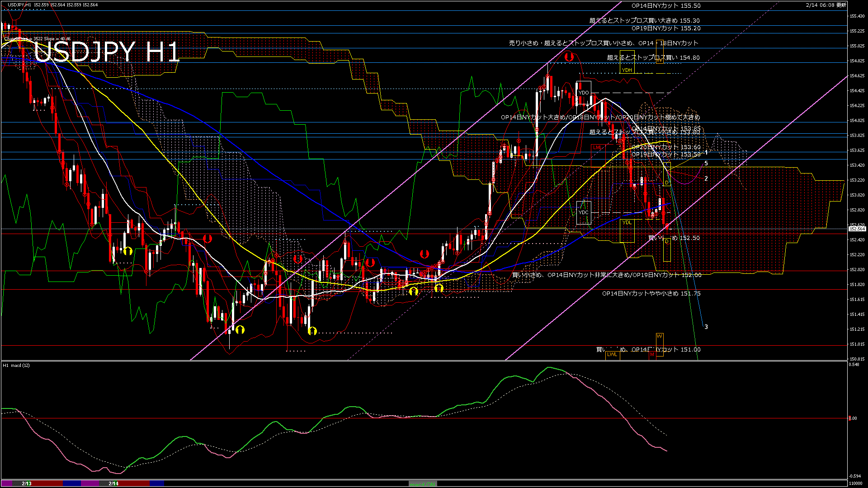Screen dimensions: 868x488
Task: Click the OP14日NYカット 155.50 level label
Action: pos(665,6)
